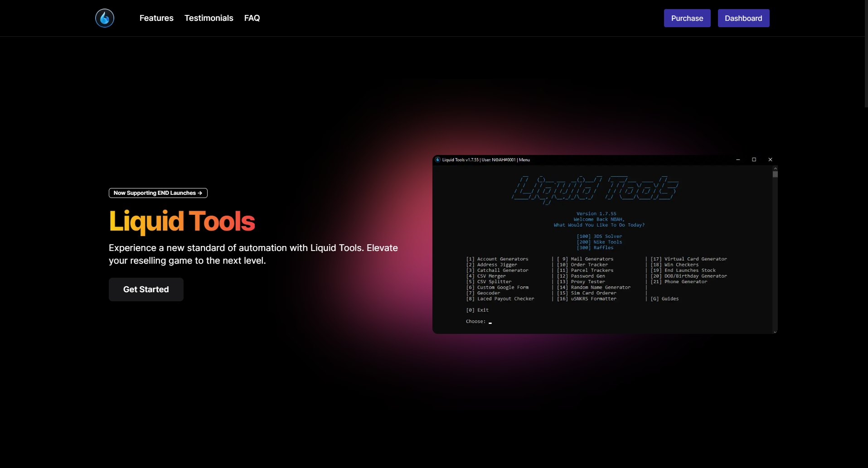Click the arrow icon in the END Launches badge
Image resolution: width=868 pixels, height=468 pixels.
[200, 193]
